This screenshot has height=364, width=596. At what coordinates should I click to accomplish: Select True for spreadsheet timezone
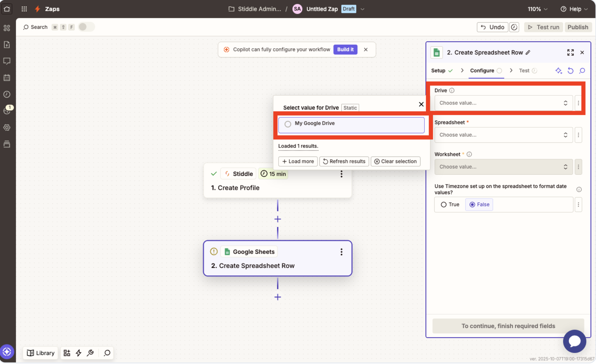click(444, 205)
